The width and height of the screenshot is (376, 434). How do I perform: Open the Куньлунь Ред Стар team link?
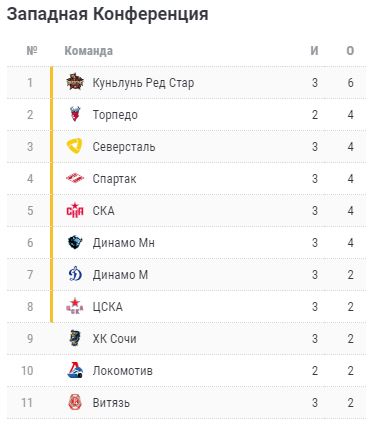coord(143,83)
